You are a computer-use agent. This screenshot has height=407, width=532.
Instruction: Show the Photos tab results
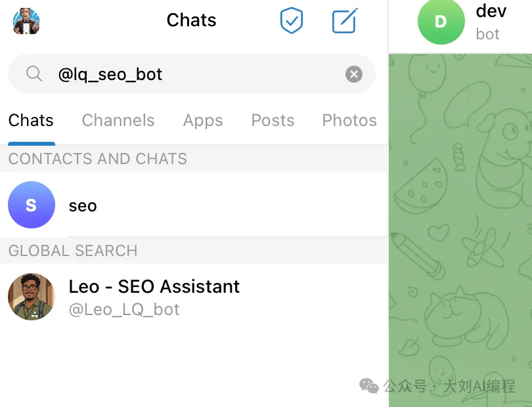[349, 121]
